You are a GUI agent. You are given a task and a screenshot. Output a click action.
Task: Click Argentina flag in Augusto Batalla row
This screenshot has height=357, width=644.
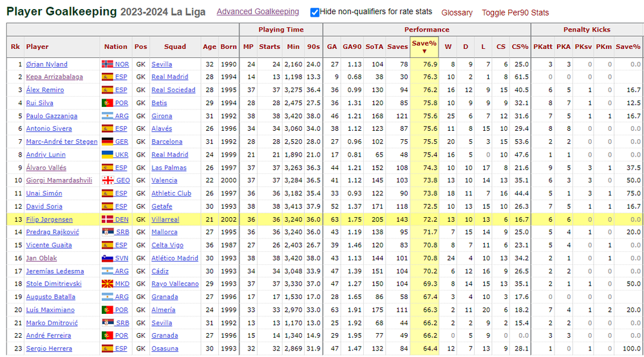click(x=107, y=297)
